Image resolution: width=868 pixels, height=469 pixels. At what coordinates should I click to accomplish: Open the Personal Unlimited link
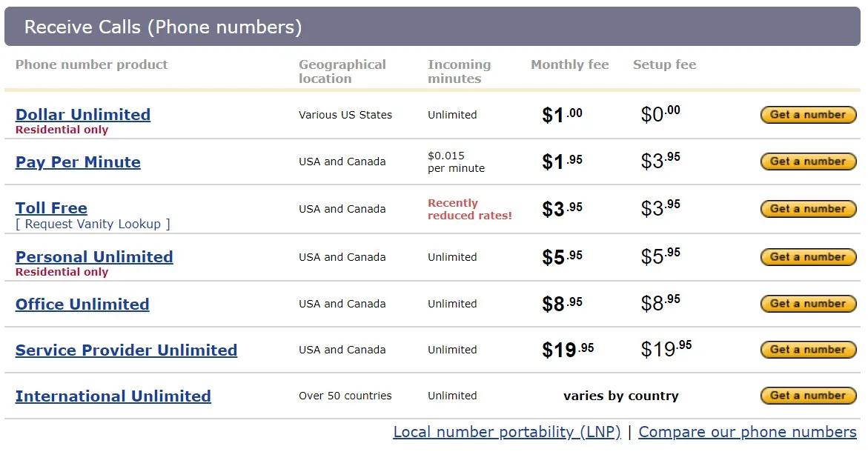[x=94, y=256]
